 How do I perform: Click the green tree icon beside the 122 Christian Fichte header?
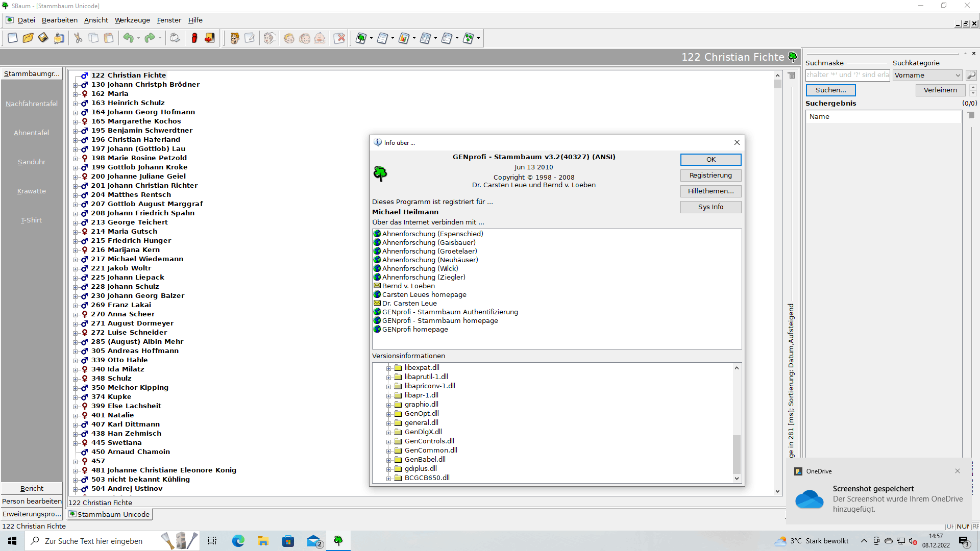click(x=793, y=57)
